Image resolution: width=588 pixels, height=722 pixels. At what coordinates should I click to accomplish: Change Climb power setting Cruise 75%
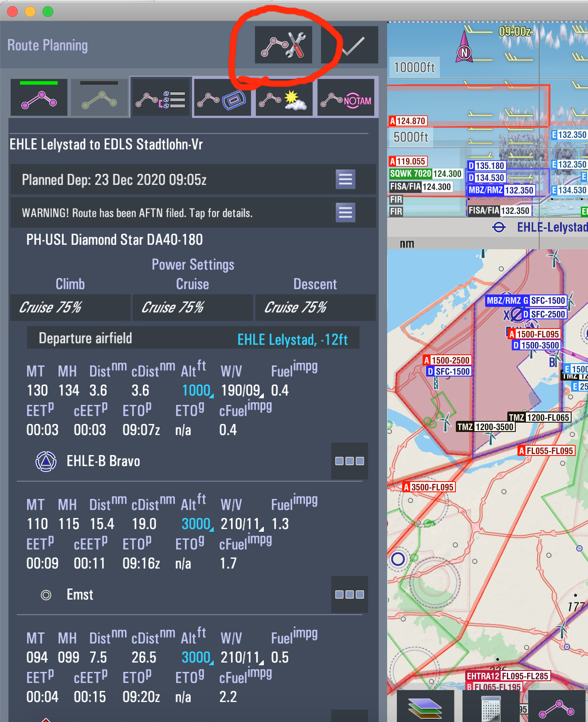(70, 307)
